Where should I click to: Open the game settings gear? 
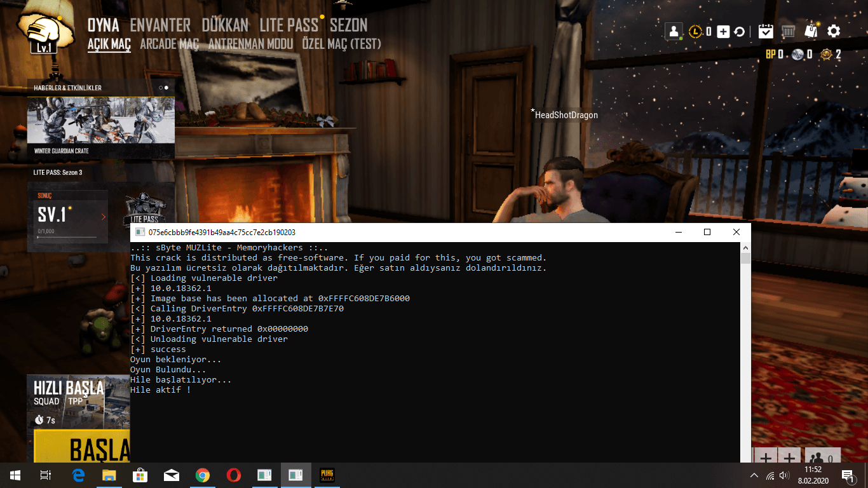tap(834, 30)
